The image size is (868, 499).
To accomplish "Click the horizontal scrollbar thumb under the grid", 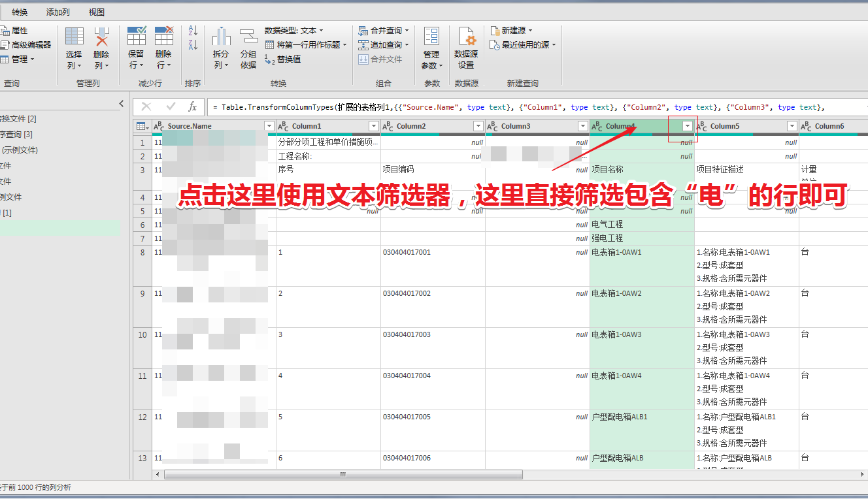I will [x=342, y=475].
